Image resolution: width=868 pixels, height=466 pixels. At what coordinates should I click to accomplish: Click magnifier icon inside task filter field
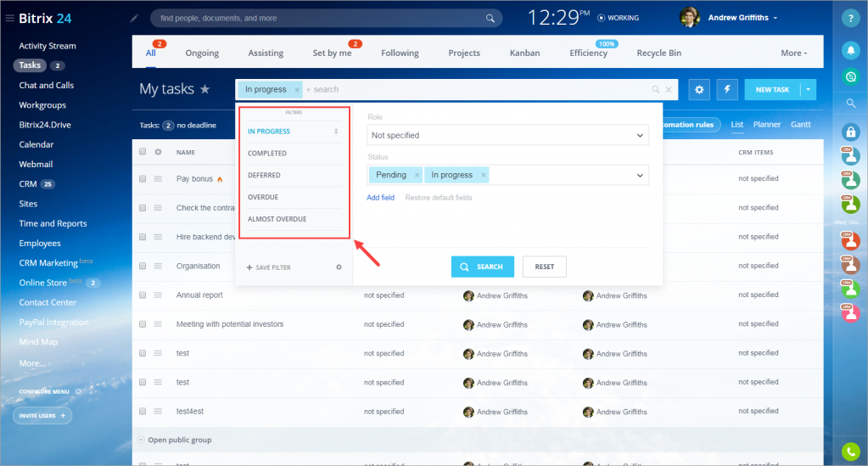(655, 89)
